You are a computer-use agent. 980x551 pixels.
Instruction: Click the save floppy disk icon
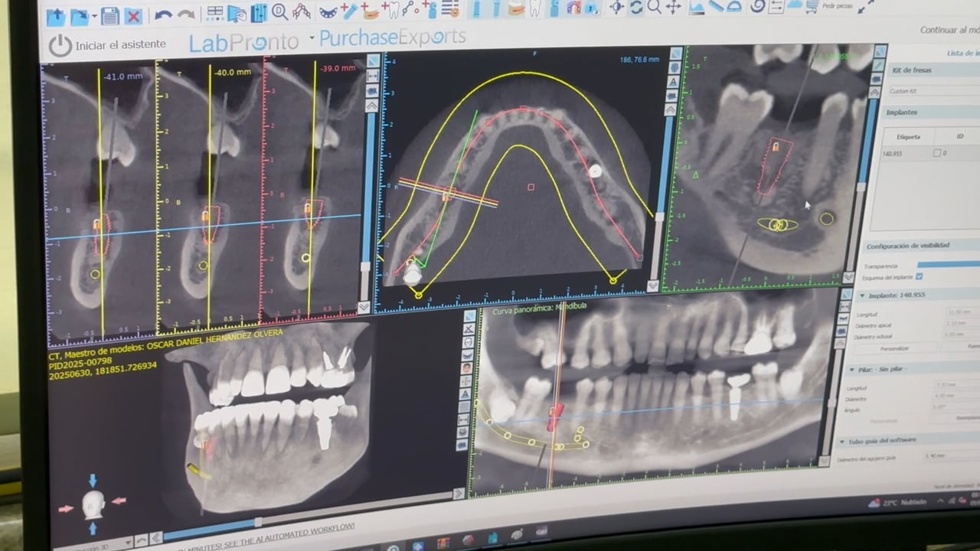point(109,15)
